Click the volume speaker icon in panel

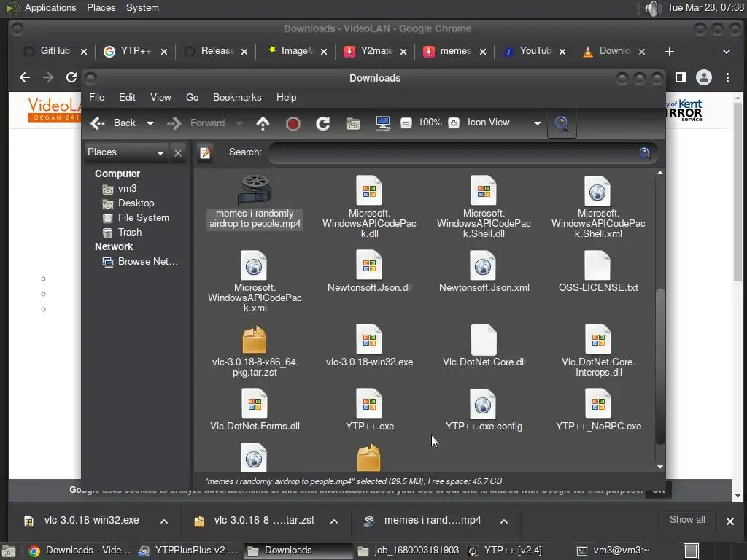pyautogui.click(x=651, y=8)
